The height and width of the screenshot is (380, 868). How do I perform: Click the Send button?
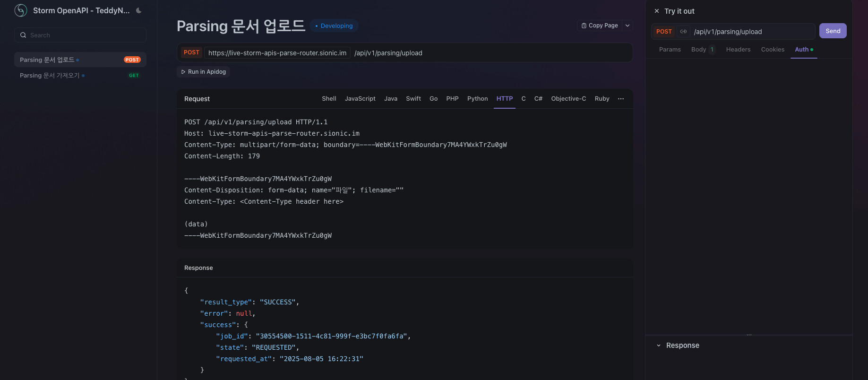point(833,31)
